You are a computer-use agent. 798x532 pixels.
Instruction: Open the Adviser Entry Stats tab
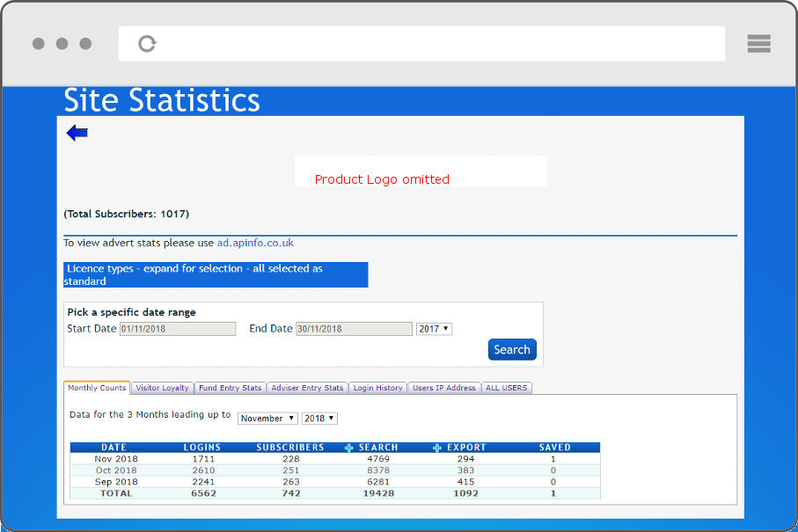click(x=307, y=388)
